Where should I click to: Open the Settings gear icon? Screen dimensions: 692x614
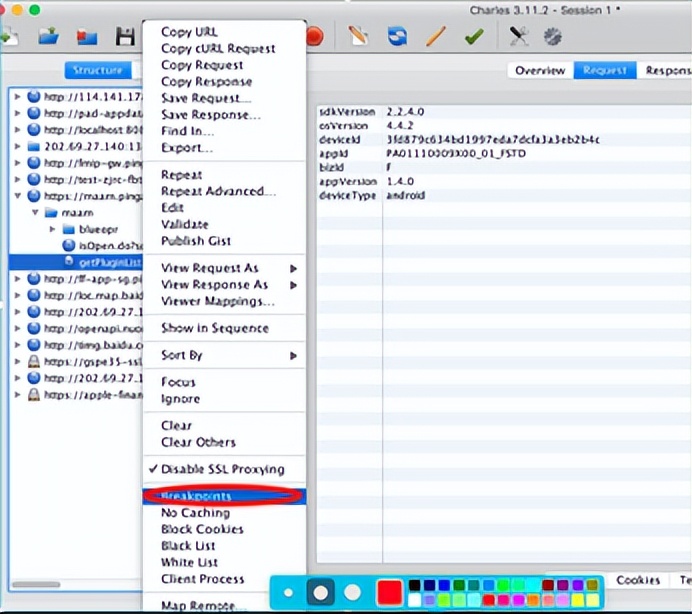coord(552,37)
